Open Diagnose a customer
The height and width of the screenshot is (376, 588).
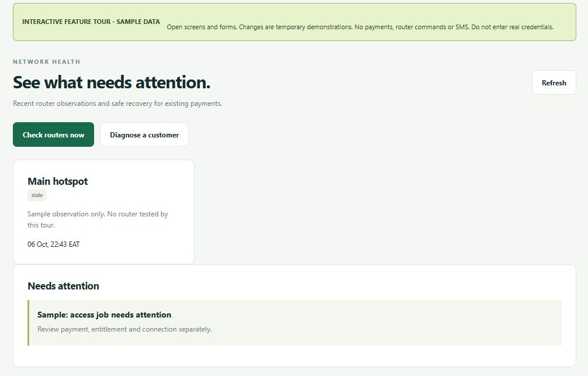tap(144, 134)
